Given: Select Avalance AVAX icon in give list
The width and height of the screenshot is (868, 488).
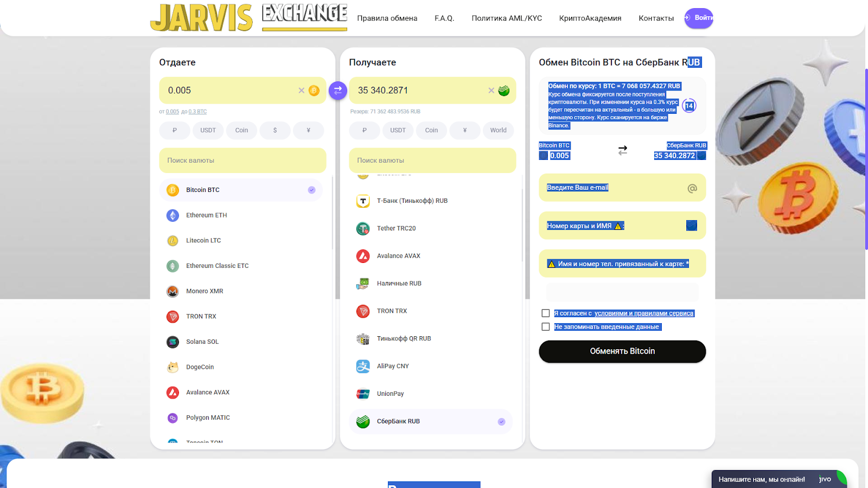Looking at the screenshot, I should [x=173, y=393].
